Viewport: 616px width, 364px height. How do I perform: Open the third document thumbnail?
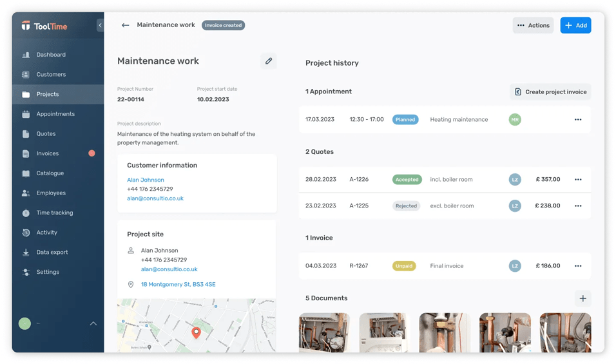[x=445, y=332]
